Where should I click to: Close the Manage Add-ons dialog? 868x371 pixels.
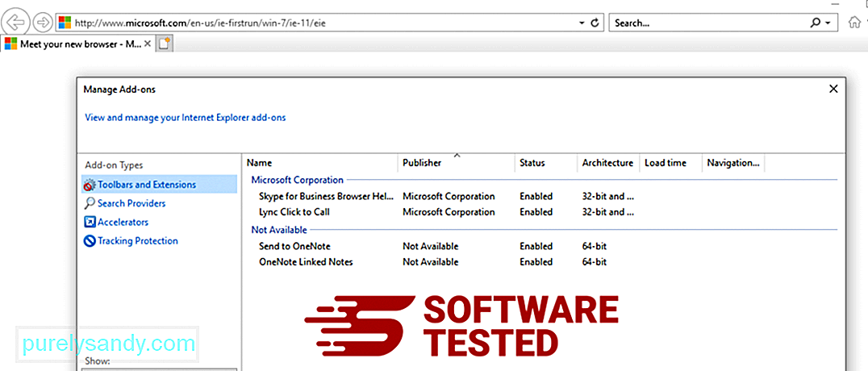tap(833, 89)
